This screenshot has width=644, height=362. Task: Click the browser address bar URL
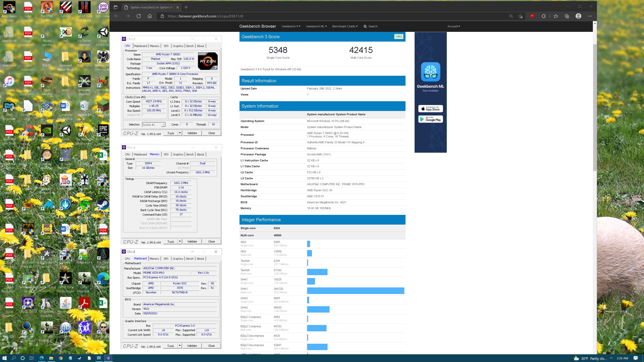[205, 16]
